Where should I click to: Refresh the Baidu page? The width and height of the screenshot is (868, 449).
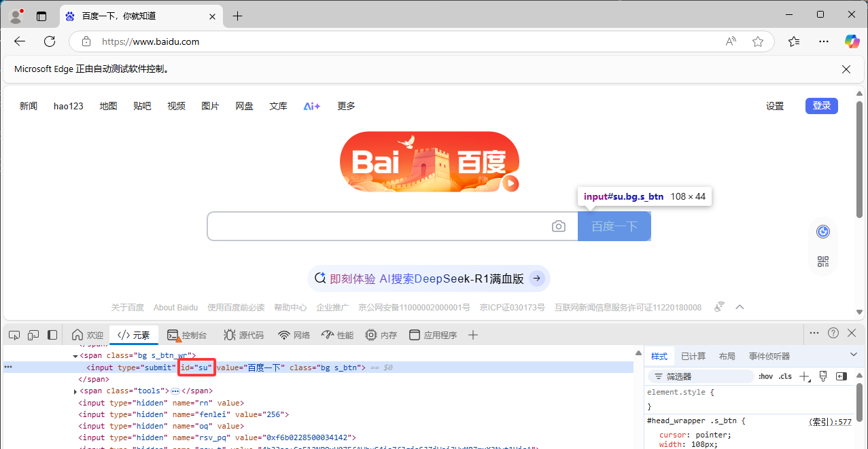[x=50, y=41]
